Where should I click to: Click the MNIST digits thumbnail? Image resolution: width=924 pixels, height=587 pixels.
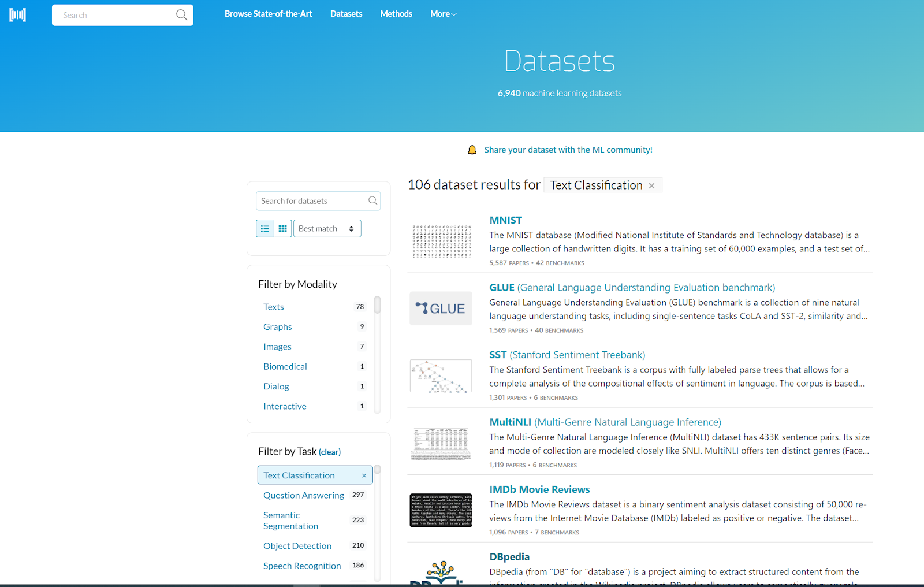(441, 241)
